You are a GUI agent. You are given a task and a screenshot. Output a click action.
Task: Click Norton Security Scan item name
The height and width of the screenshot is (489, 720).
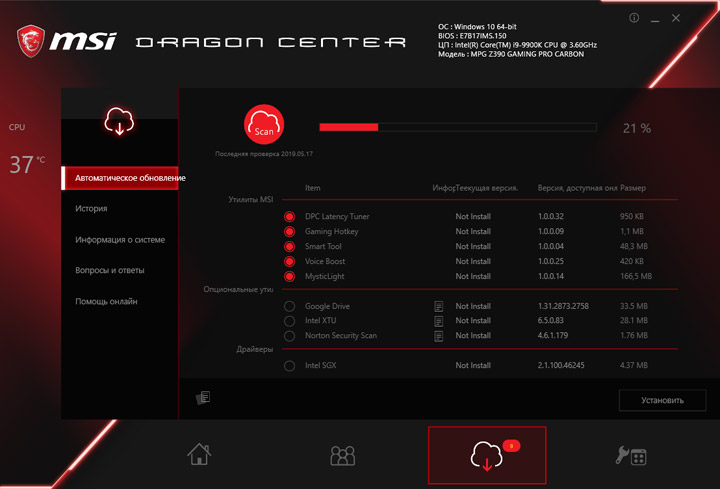click(x=341, y=336)
